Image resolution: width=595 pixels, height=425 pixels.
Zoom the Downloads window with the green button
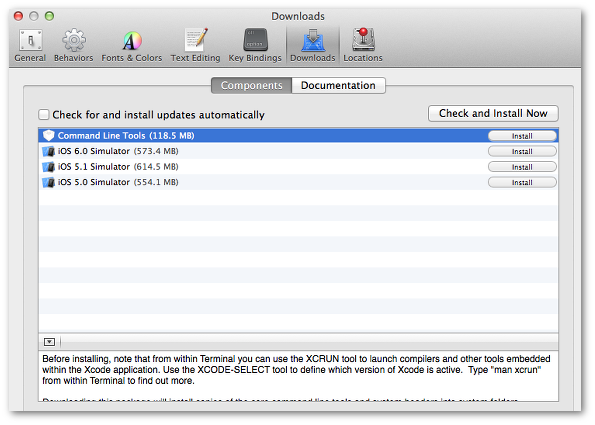coord(49,16)
